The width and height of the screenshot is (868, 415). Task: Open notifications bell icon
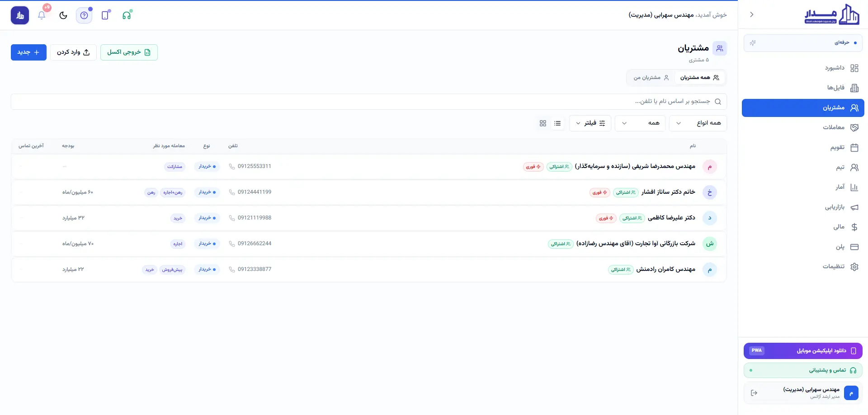pyautogui.click(x=42, y=15)
